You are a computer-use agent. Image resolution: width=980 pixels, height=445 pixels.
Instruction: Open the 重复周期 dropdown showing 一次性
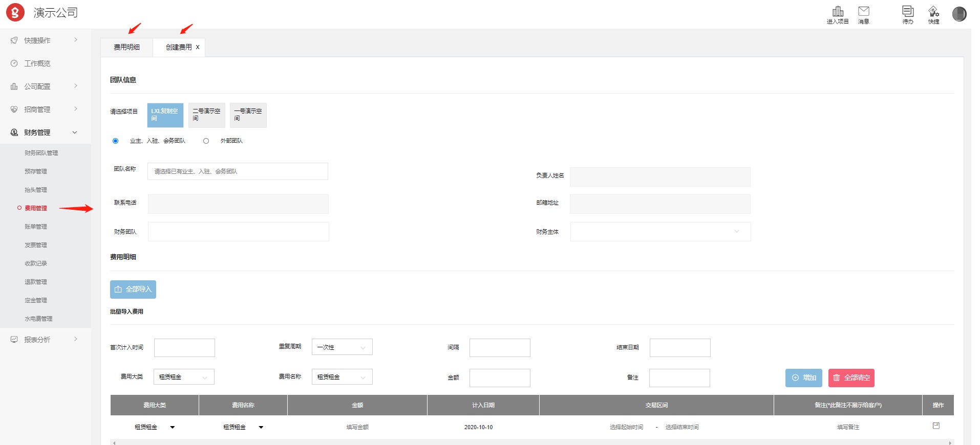tap(342, 347)
